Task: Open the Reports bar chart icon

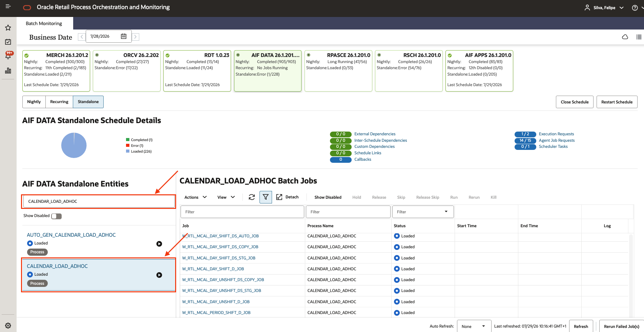Action: click(8, 71)
